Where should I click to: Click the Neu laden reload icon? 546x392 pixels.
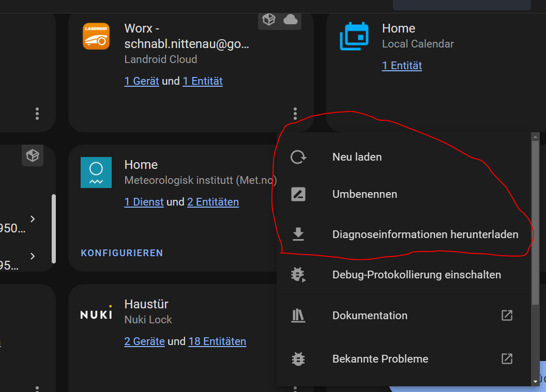(x=298, y=157)
